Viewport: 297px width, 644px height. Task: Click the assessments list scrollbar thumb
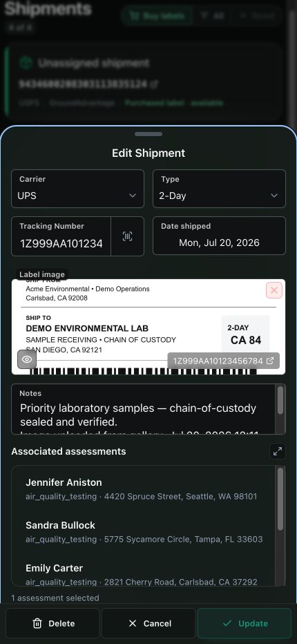[280, 499]
